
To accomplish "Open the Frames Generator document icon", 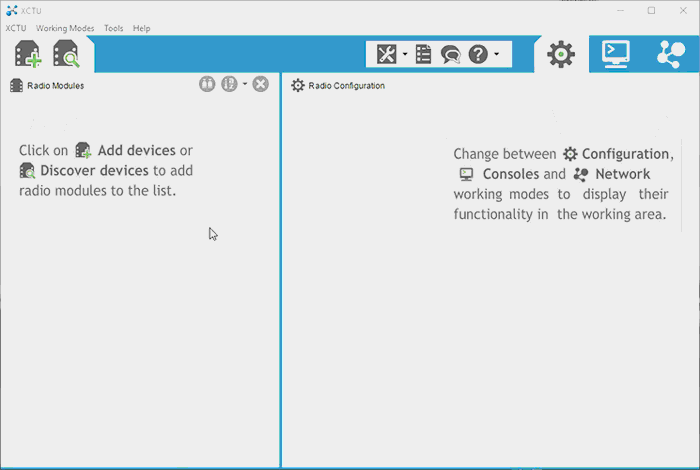I will pos(423,54).
